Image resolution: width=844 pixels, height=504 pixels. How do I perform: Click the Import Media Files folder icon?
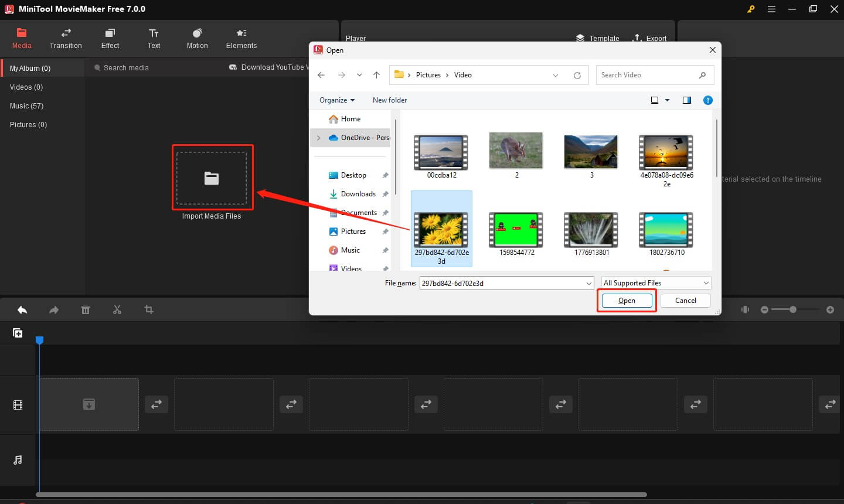[212, 178]
